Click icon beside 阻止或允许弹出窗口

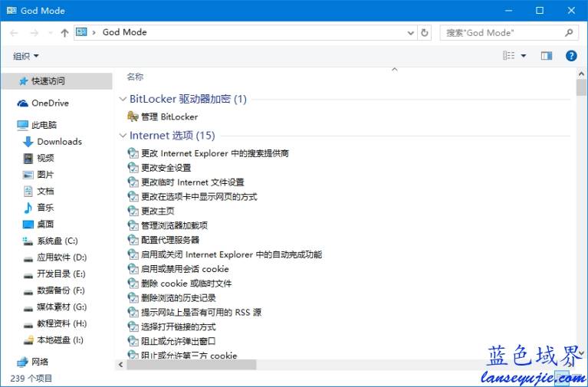pyautogui.click(x=133, y=341)
